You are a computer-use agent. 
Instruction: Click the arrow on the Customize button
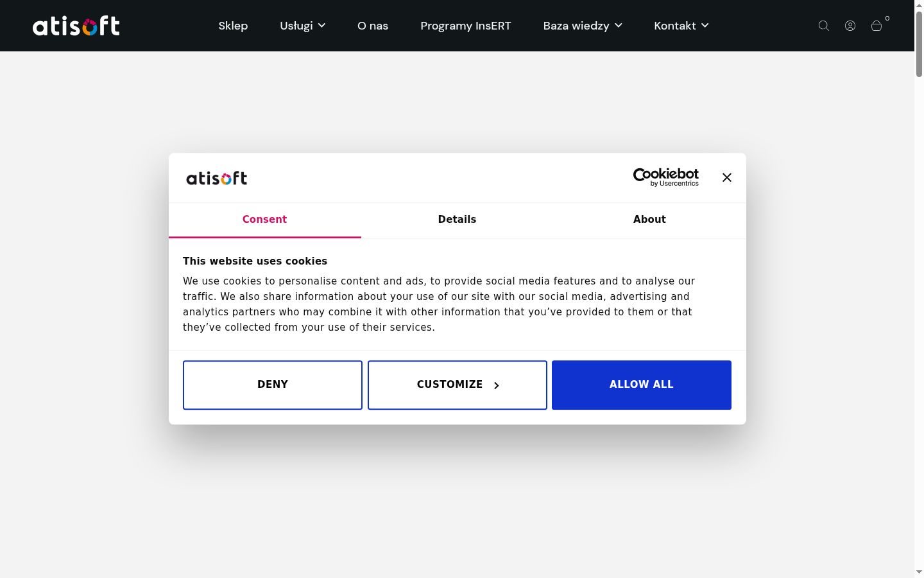(x=496, y=385)
